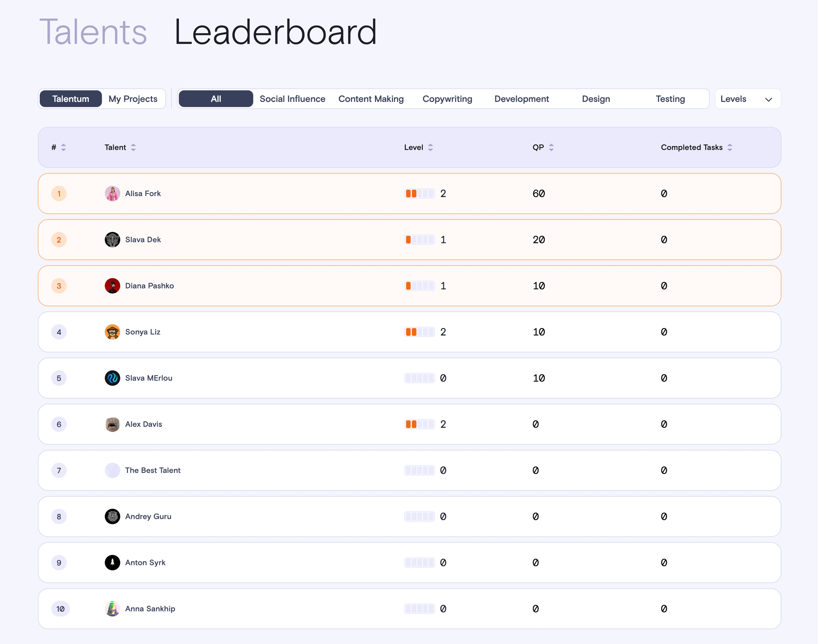Select the All category filter
This screenshot has height=644, width=818.
216,99
